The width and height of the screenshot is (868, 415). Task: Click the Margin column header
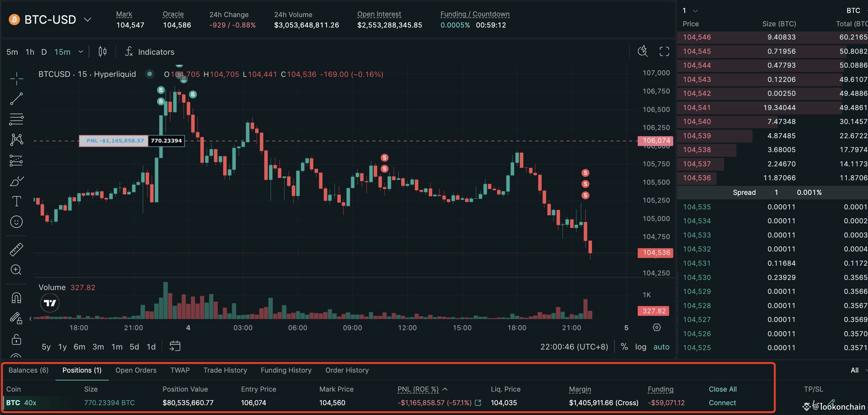click(580, 389)
